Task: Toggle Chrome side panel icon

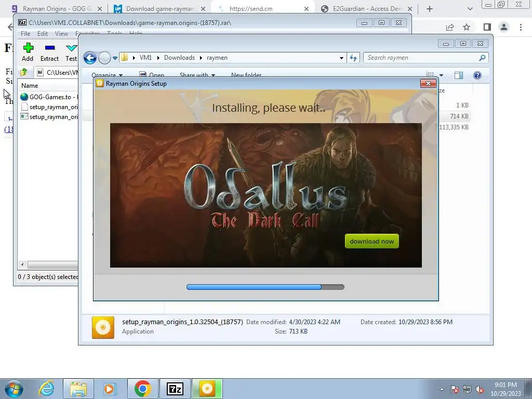Action: point(487,27)
